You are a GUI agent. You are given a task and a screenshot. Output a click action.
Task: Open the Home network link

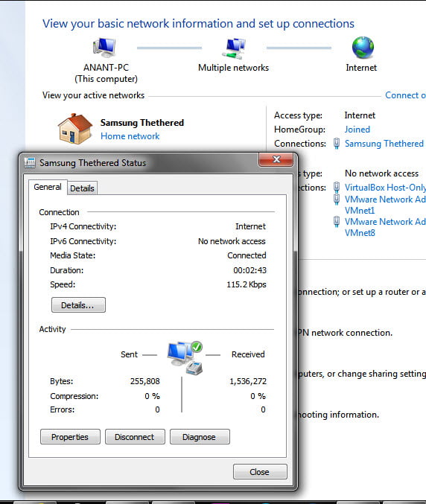130,136
